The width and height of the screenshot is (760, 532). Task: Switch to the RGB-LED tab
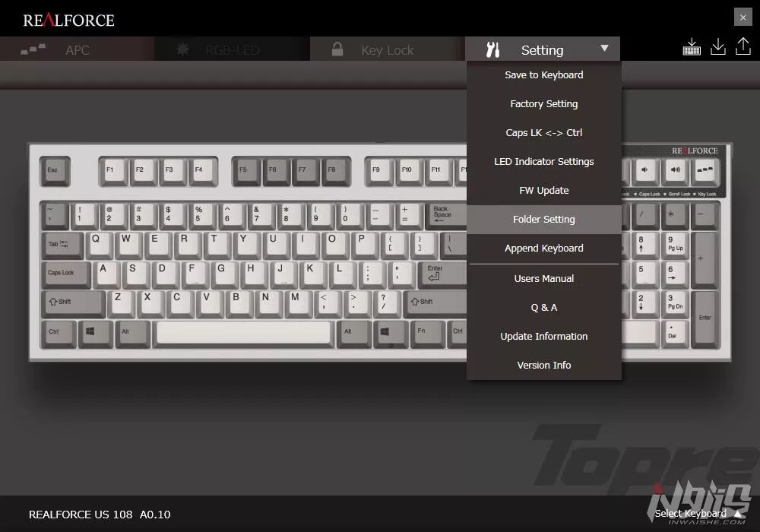(x=233, y=49)
